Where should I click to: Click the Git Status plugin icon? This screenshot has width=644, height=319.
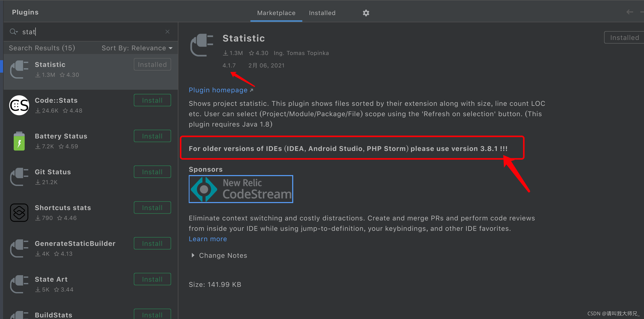19,177
